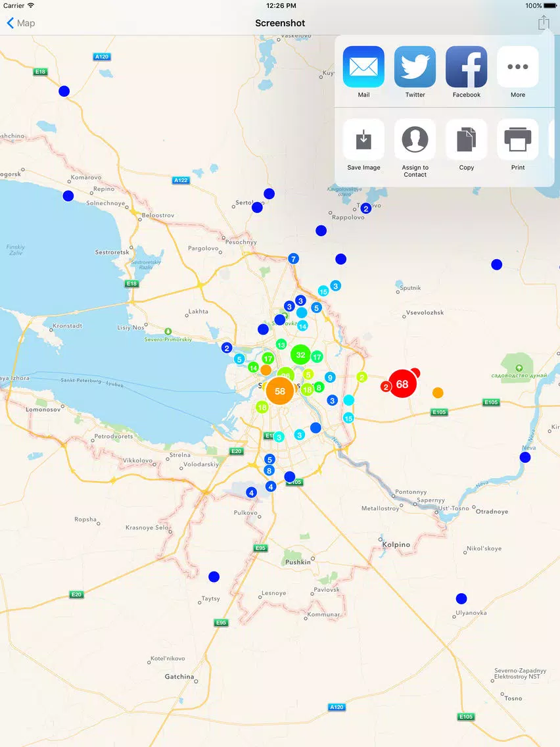Tap the green 17 marker beside 32
Viewport: 560px width, 747px height.
(317, 356)
